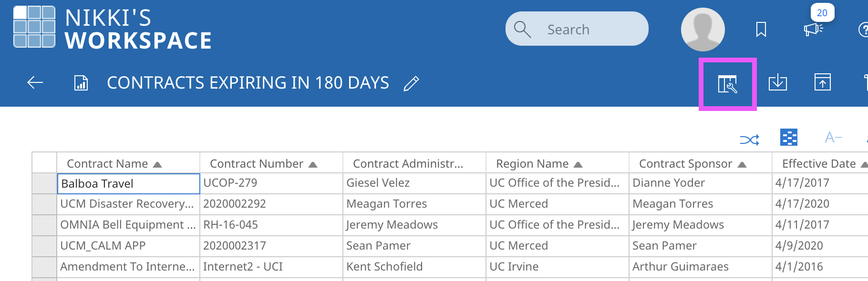Click the back arrow icon
The image size is (868, 281).
35,83
